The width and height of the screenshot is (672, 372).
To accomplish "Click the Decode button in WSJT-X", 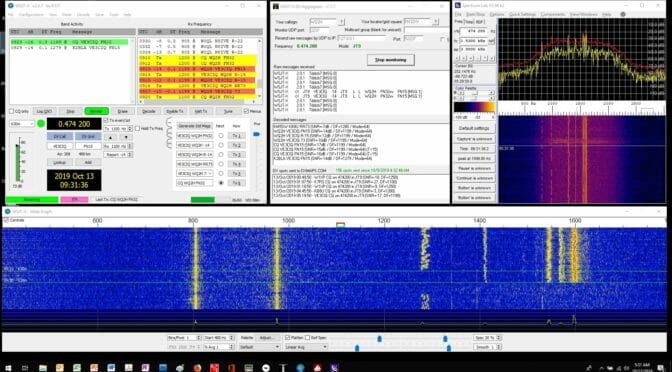I will 149,111.
